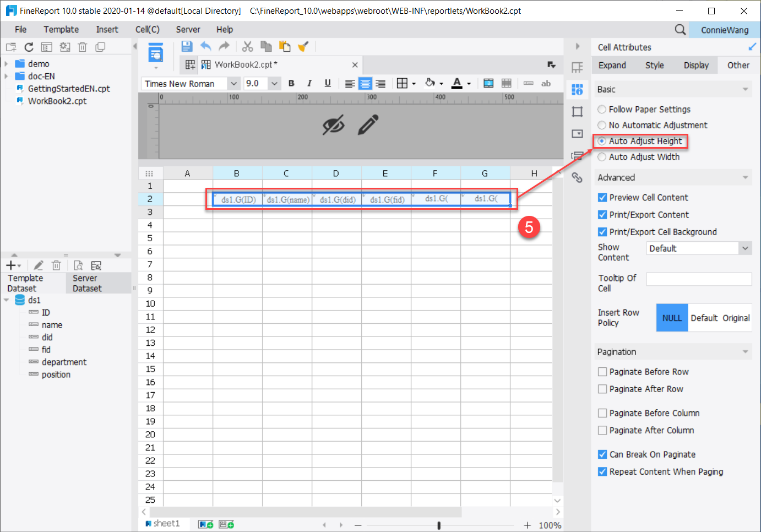Select No Automatic Adjustment option

point(602,126)
